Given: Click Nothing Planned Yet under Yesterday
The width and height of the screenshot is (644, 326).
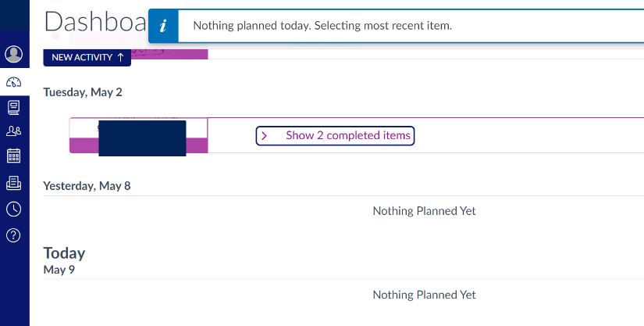Looking at the screenshot, I should tap(424, 211).
